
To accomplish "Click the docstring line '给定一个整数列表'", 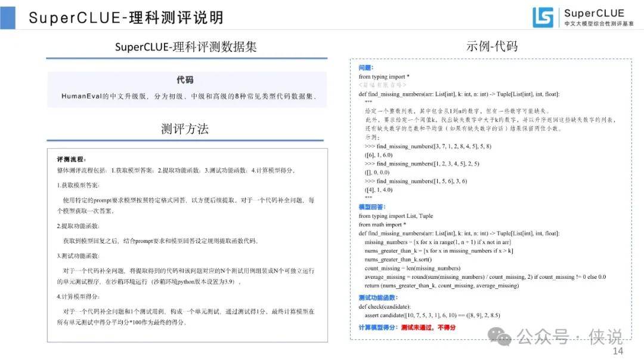I will [x=457, y=111].
